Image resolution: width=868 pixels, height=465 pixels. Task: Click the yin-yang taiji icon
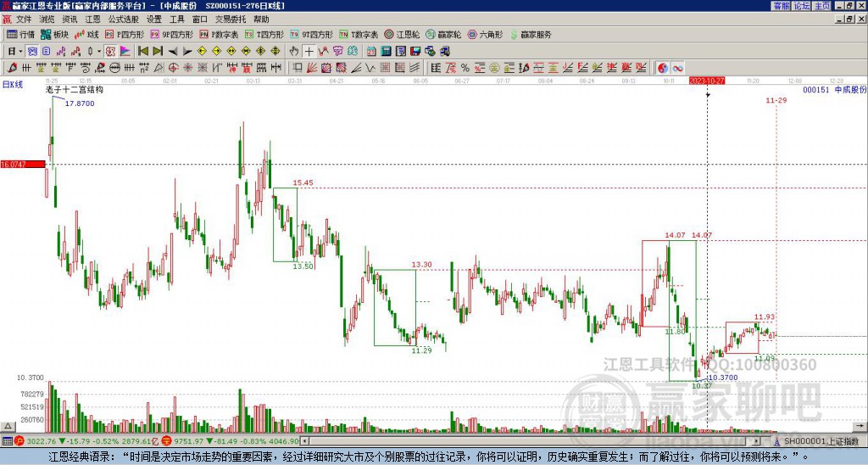click(x=663, y=68)
